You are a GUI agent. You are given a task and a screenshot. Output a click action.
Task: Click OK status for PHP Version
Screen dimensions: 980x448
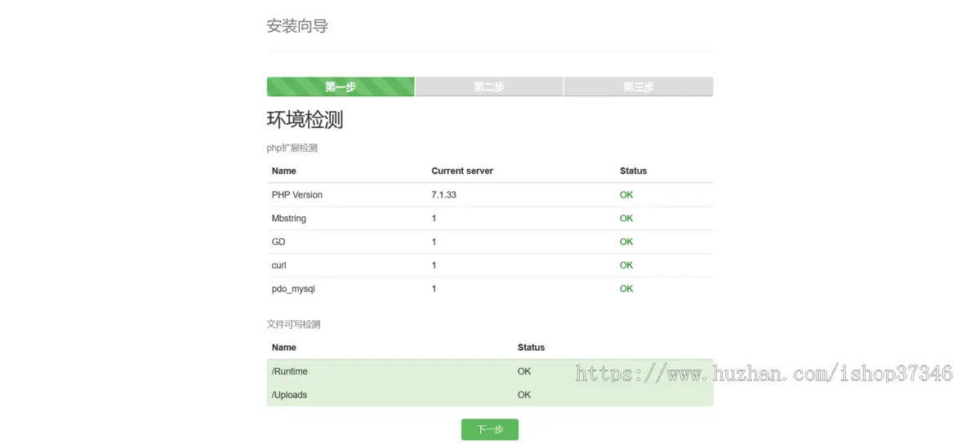click(626, 194)
